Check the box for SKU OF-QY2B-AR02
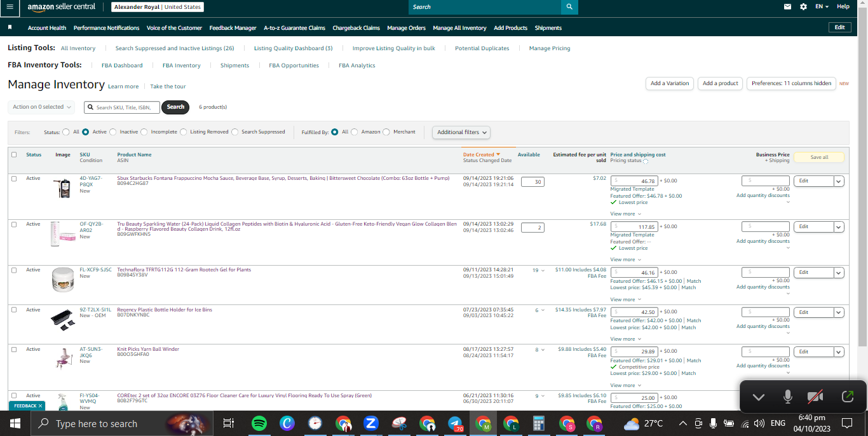Image resolution: width=868 pixels, height=436 pixels. (14, 224)
